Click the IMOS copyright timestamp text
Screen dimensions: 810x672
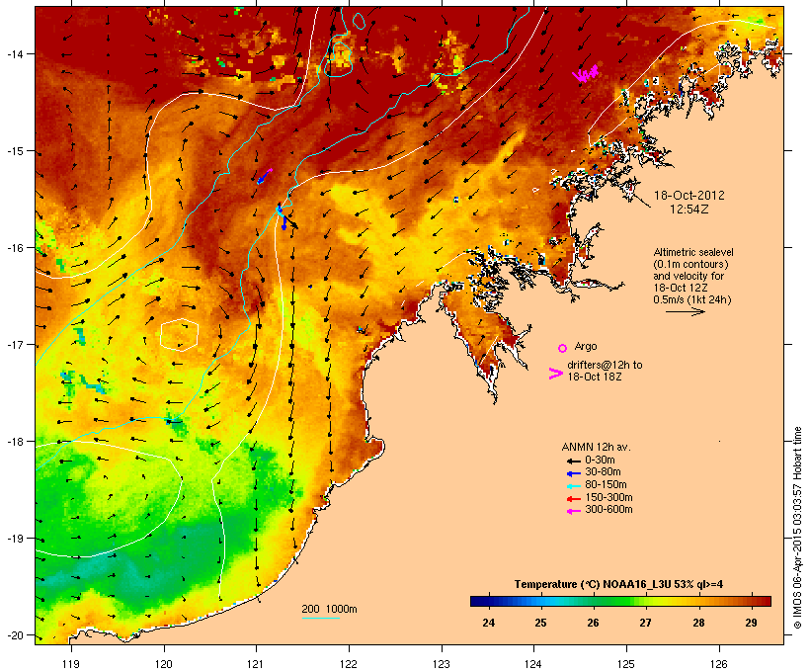click(797, 528)
